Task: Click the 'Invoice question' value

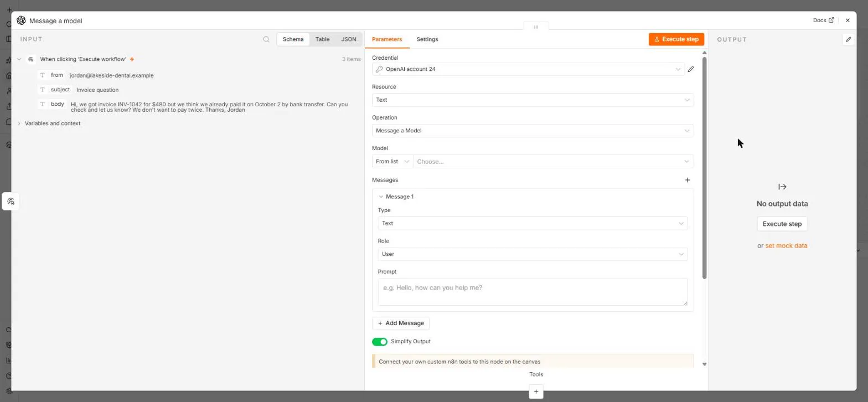Action: pyautogui.click(x=97, y=90)
